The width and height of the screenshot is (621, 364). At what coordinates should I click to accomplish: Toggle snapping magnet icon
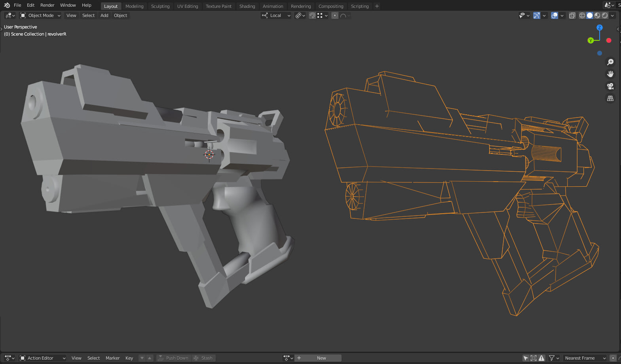pyautogui.click(x=312, y=15)
